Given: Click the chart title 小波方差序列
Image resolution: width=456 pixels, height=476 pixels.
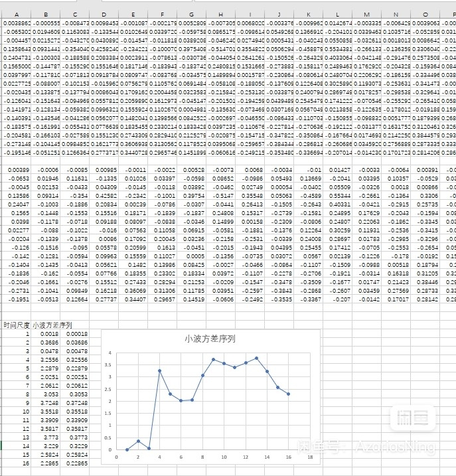Looking at the screenshot, I should point(210,339).
